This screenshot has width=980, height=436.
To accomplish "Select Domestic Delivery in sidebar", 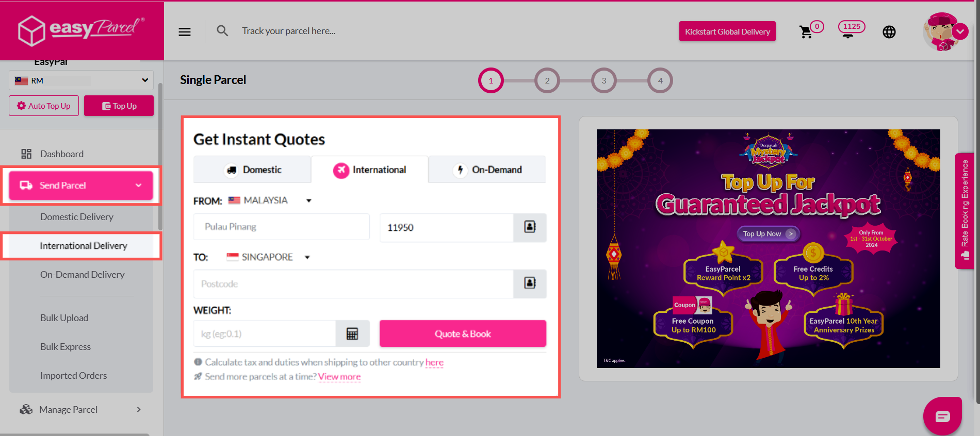I will (x=77, y=217).
